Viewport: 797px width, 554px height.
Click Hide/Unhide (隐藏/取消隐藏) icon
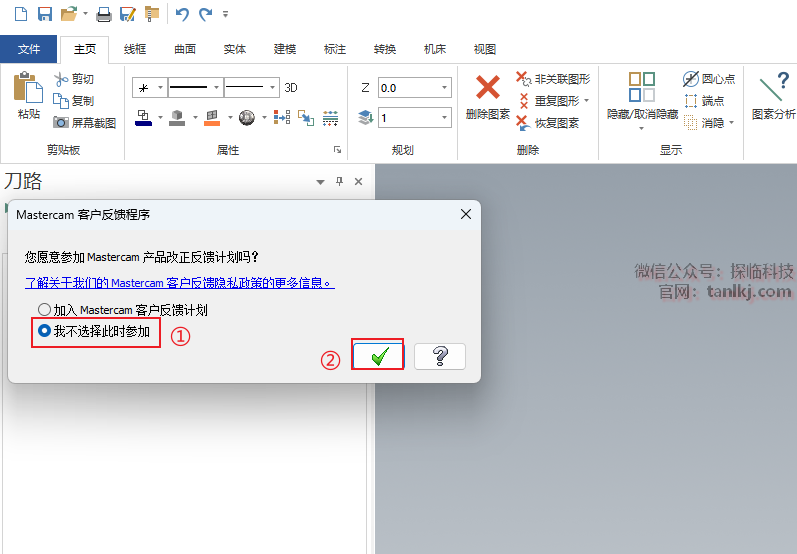coord(641,87)
